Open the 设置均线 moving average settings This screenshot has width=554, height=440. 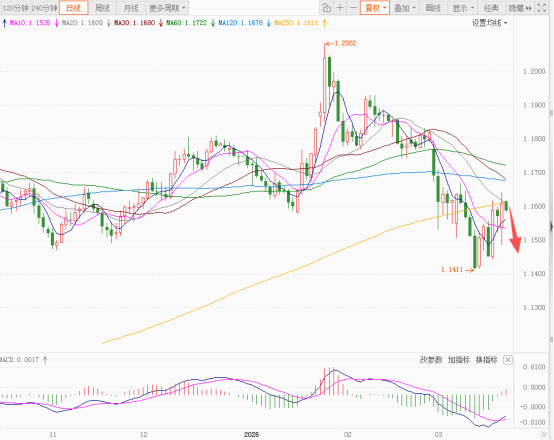[x=489, y=23]
